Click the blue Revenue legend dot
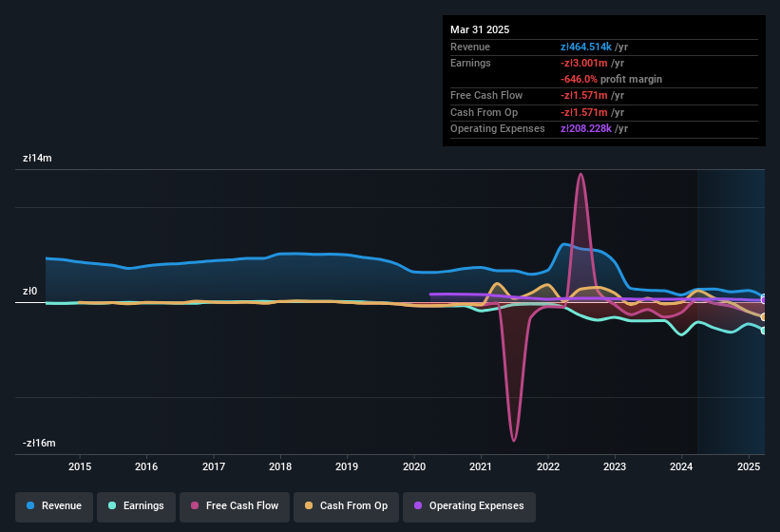The image size is (780, 532). [x=30, y=505]
